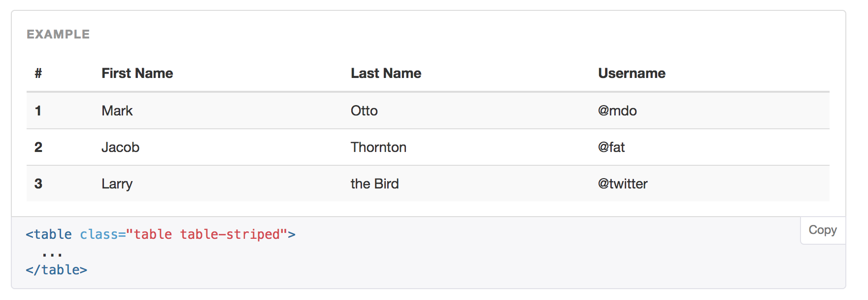Click the # column header
Image resolution: width=868 pixels, height=300 pixels.
click(38, 74)
